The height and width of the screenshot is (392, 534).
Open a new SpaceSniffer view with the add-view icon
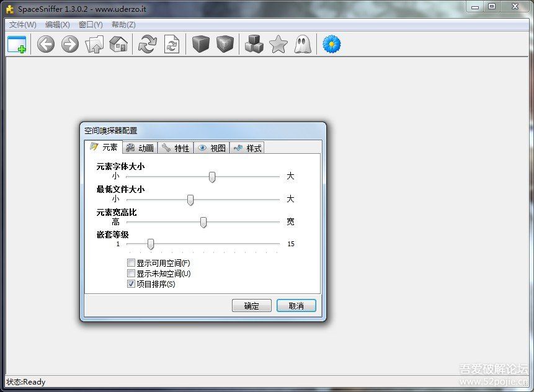(17, 44)
